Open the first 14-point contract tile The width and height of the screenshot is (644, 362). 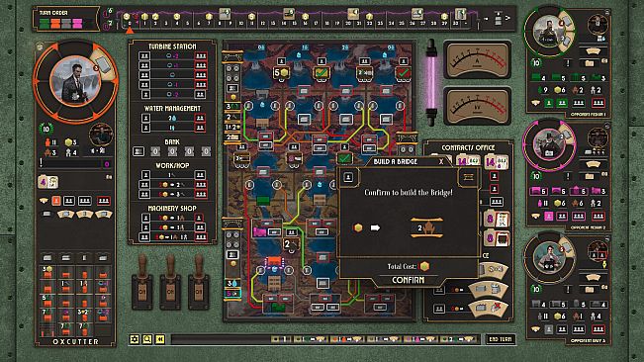point(467,161)
